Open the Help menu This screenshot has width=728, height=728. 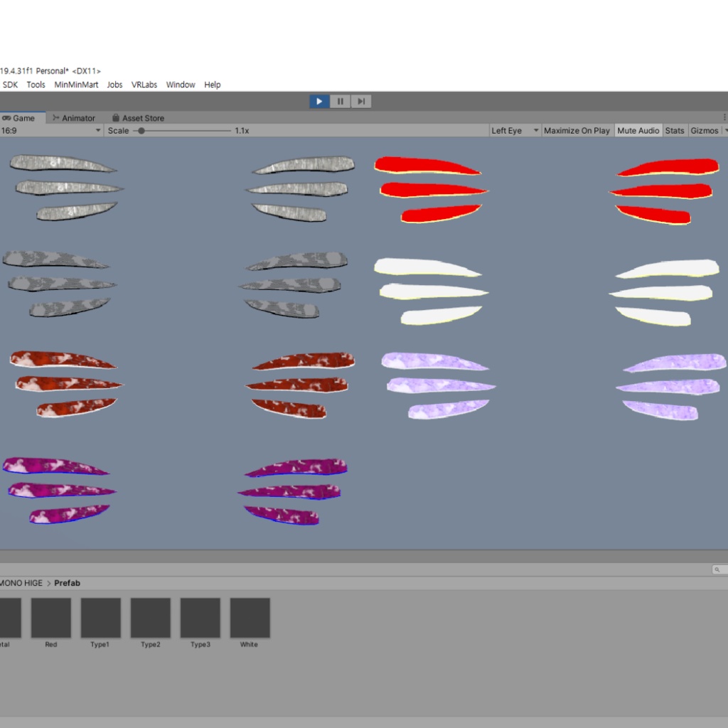coord(212,85)
